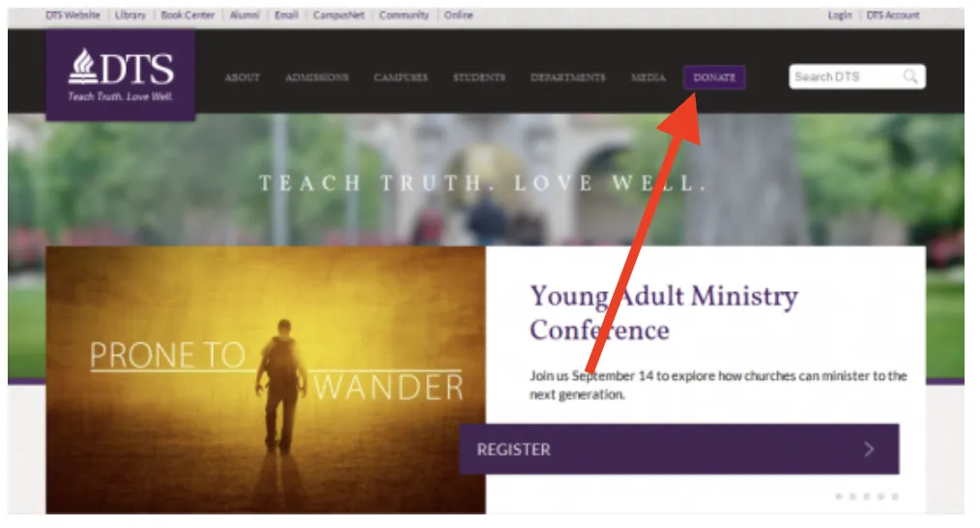Select the first carousel dot
The image size is (980, 528).
click(x=839, y=496)
